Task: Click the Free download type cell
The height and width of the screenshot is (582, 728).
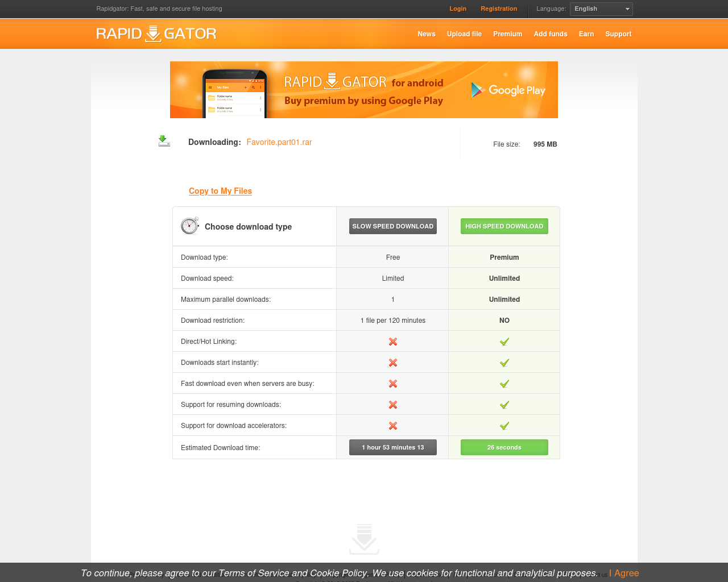Action: [x=393, y=257]
